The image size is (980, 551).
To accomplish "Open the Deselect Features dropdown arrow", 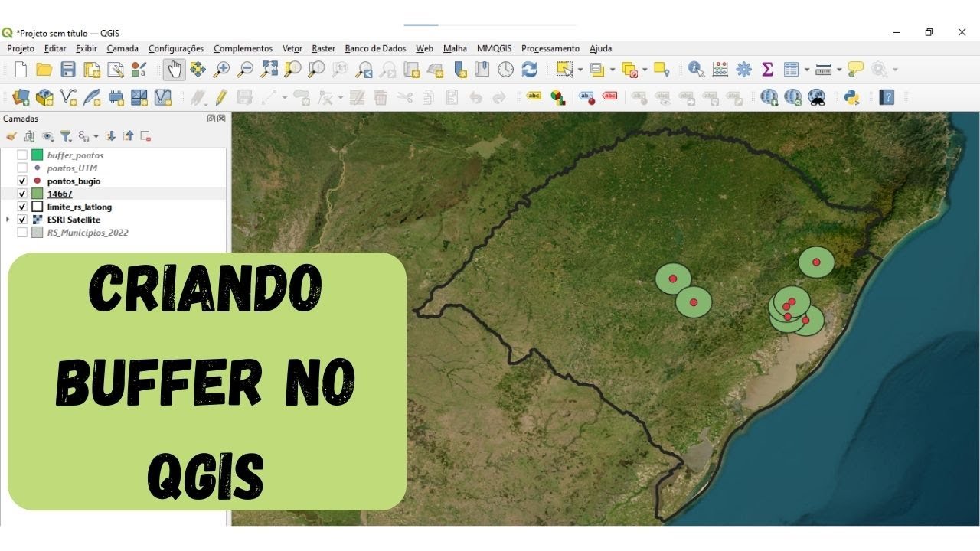I will tap(645, 70).
